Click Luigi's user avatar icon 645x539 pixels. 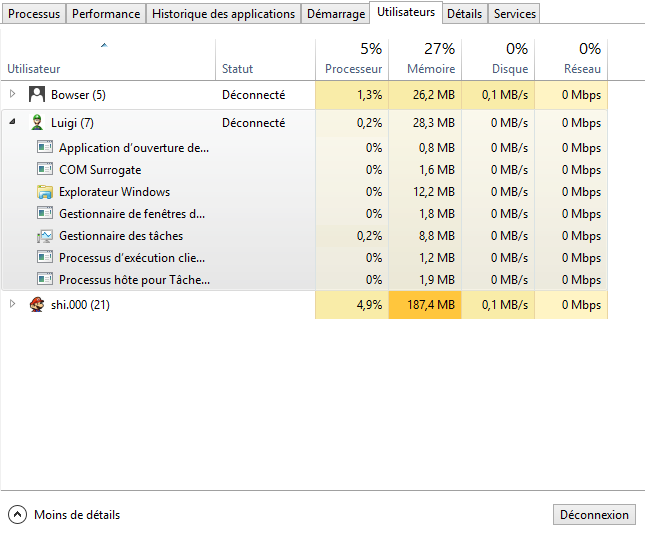(x=37, y=123)
